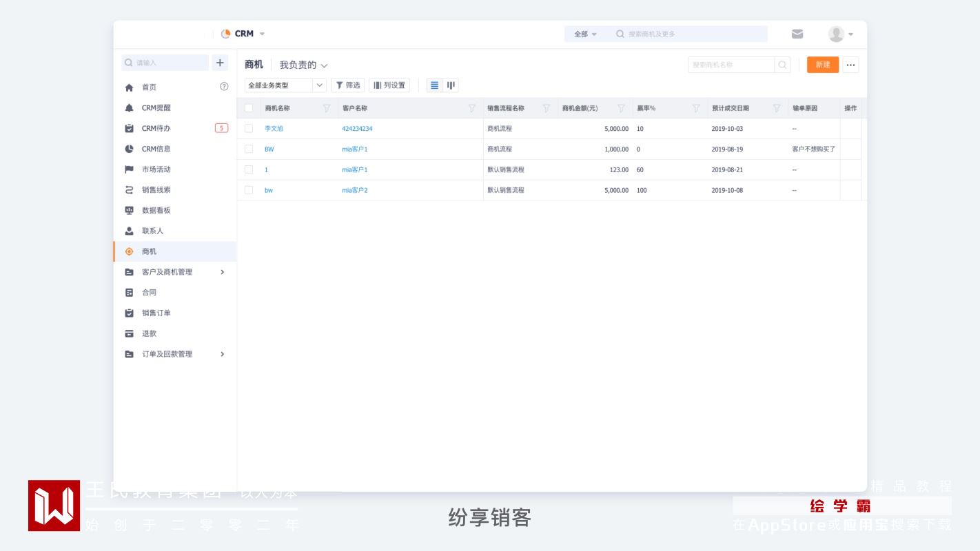Click the filter funnel in 赢率% column
The height and width of the screenshot is (551, 980).
click(696, 108)
